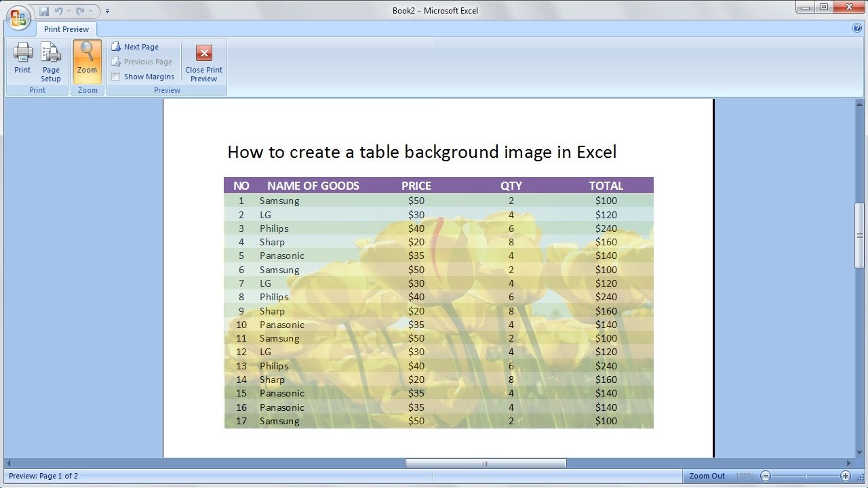868x488 pixels.
Task: Open the Redo history dropdown arrow
Action: (90, 11)
